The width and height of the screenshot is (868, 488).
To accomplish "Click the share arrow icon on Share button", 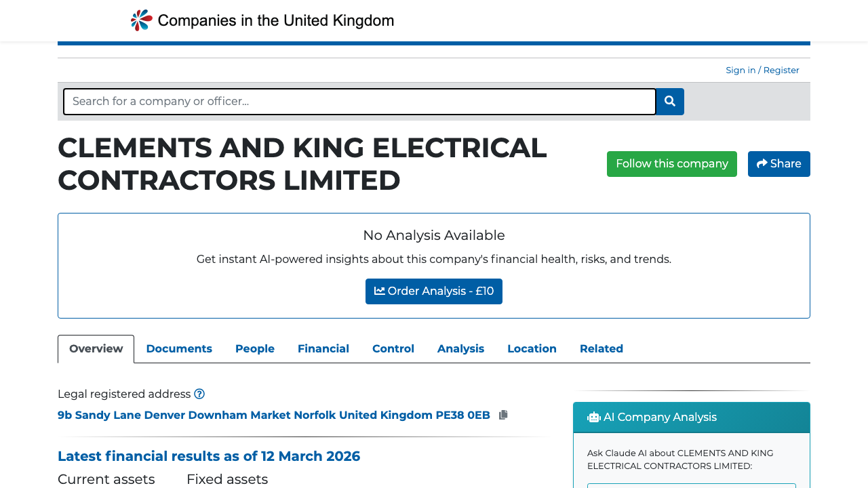I will (763, 163).
